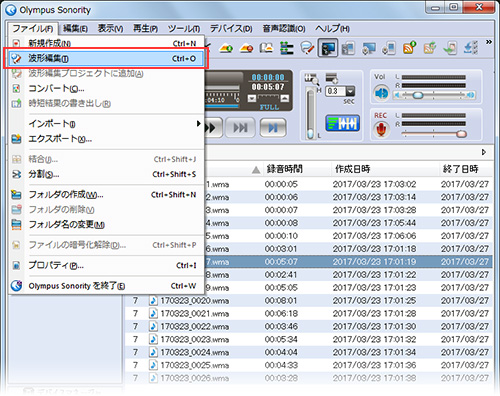Open the 0.3 sec dropdown
This screenshot has width=500, height=396.
(350, 91)
